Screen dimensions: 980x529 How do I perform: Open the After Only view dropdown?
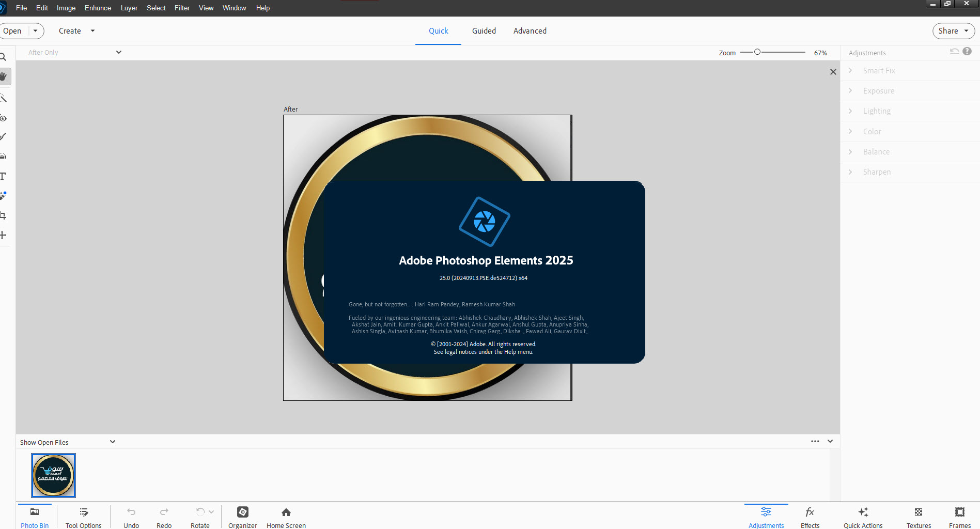tap(75, 52)
